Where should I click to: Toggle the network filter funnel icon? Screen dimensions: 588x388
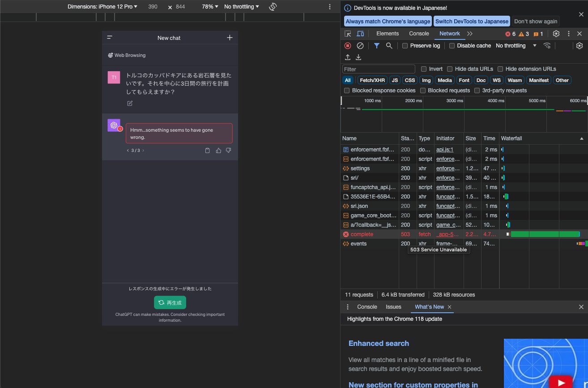coord(377,46)
